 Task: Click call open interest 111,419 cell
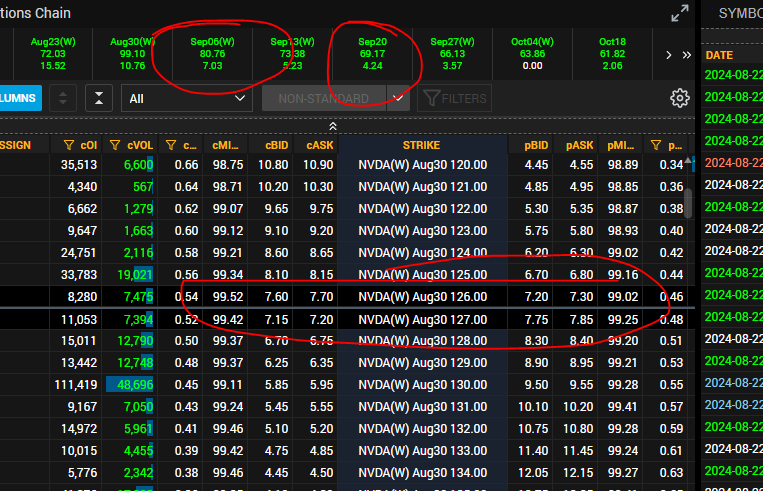click(76, 385)
